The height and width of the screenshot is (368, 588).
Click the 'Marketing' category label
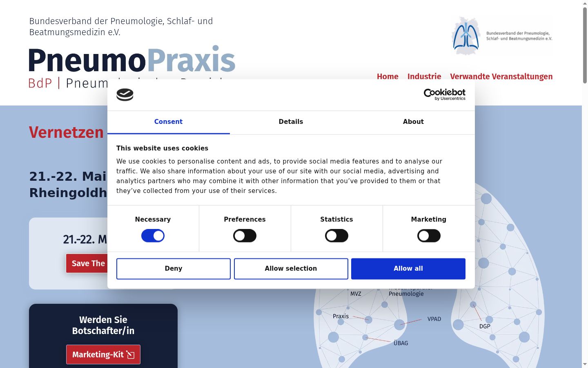click(429, 219)
